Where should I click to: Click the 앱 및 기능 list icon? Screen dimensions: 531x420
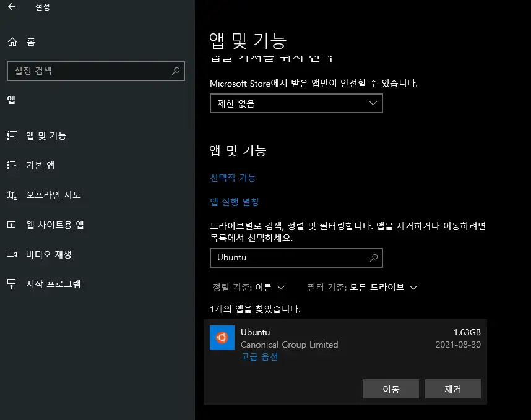12,135
